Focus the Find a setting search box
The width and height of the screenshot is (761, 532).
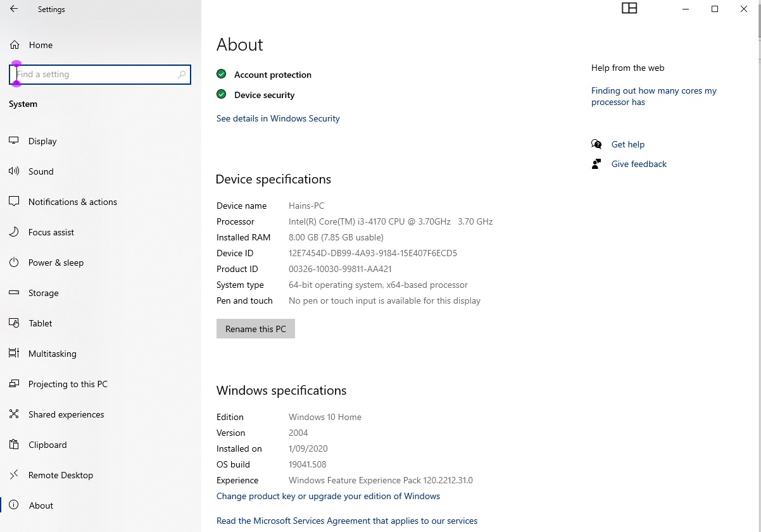pyautogui.click(x=100, y=75)
